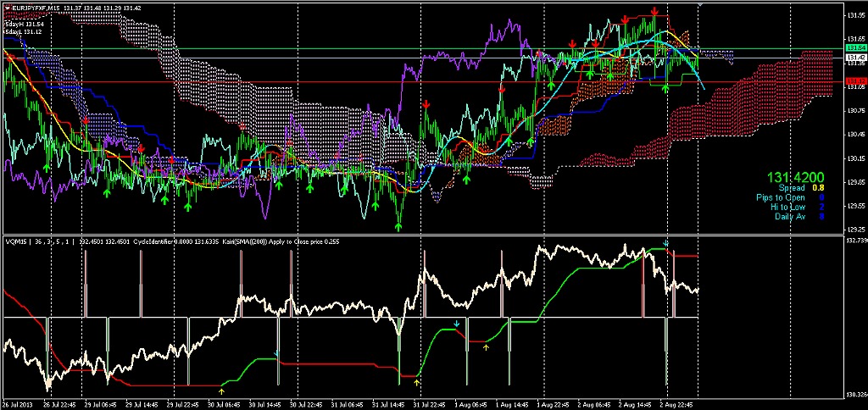Screen dimensions: 868x410
Task: Click the highest red sell arrow
Action: (x=655, y=11)
